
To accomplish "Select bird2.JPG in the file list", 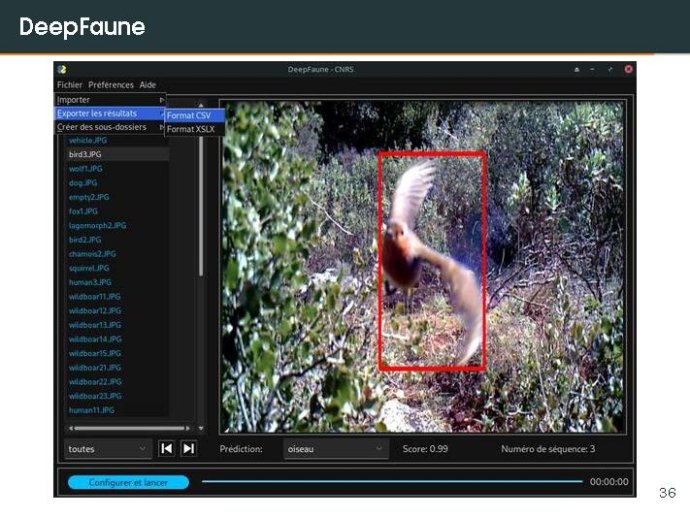I will click(85, 240).
